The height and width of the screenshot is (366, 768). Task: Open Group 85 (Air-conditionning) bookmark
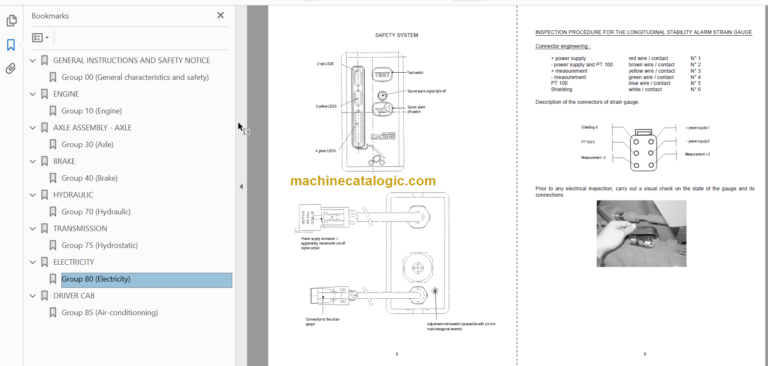pos(110,313)
